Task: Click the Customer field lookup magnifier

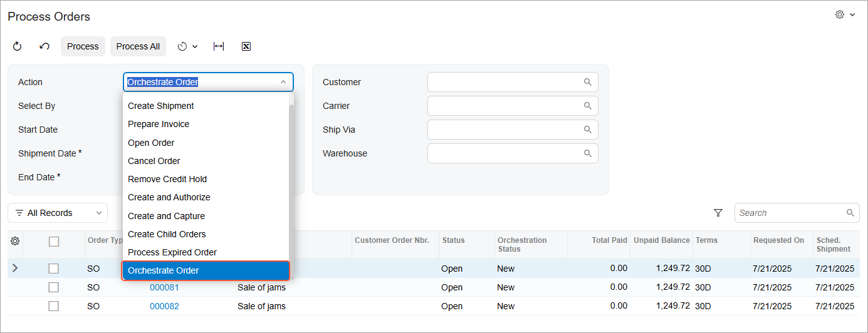Action: click(x=588, y=82)
